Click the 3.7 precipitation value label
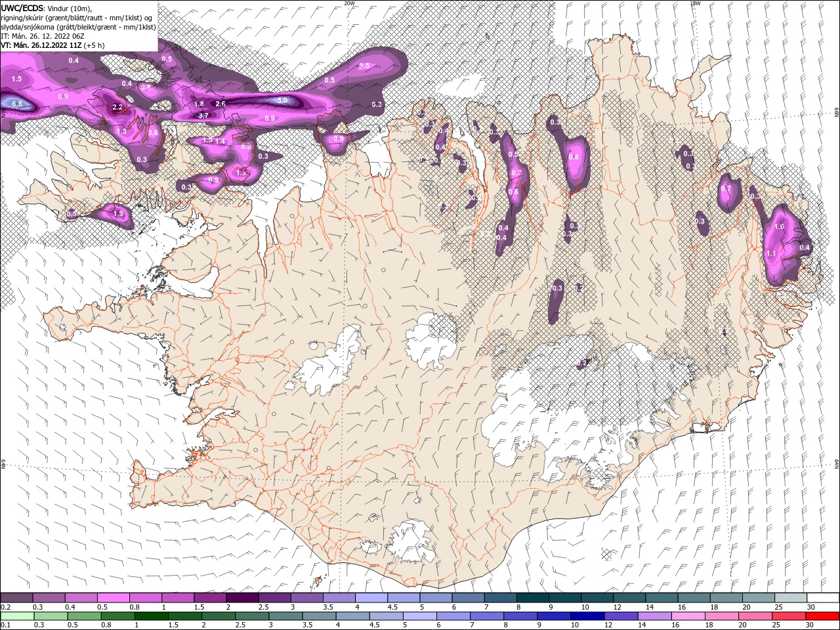Image resolution: width=840 pixels, height=630 pixels. pos(203,115)
